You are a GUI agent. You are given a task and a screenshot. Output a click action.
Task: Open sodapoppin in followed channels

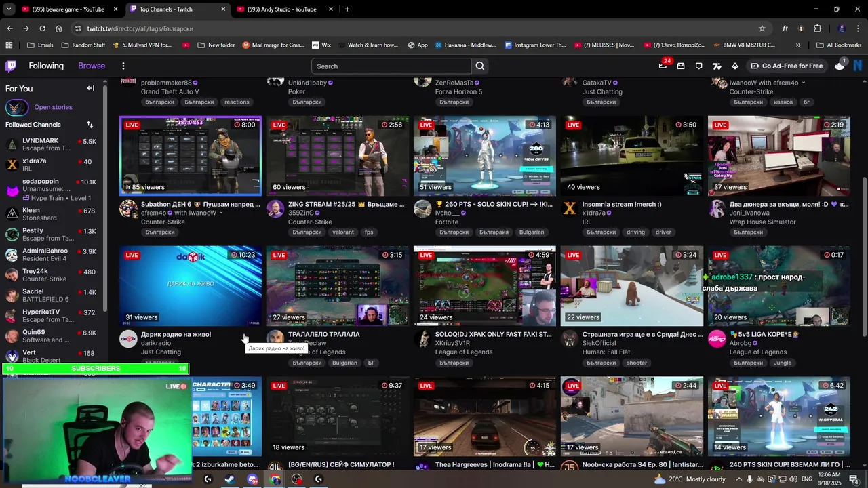(52, 189)
